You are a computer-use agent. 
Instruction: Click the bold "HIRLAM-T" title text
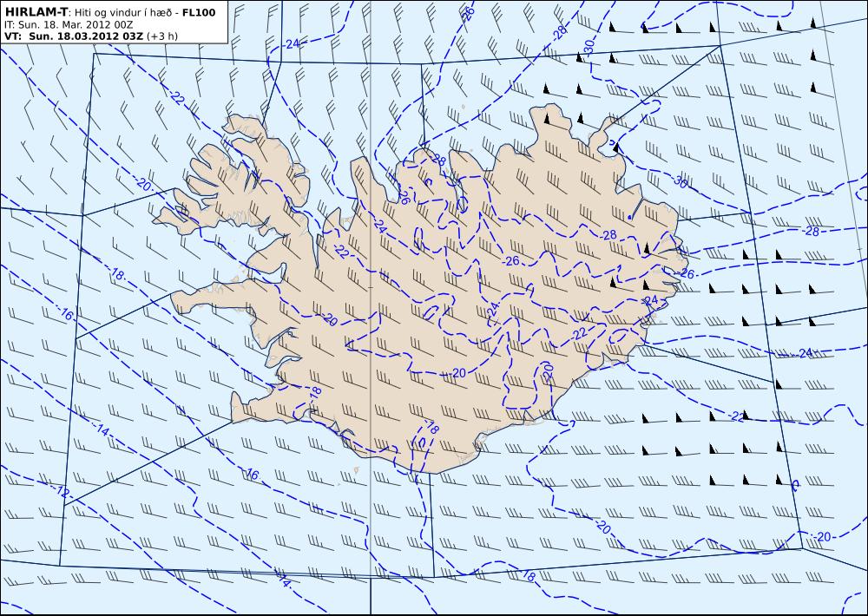36,12
